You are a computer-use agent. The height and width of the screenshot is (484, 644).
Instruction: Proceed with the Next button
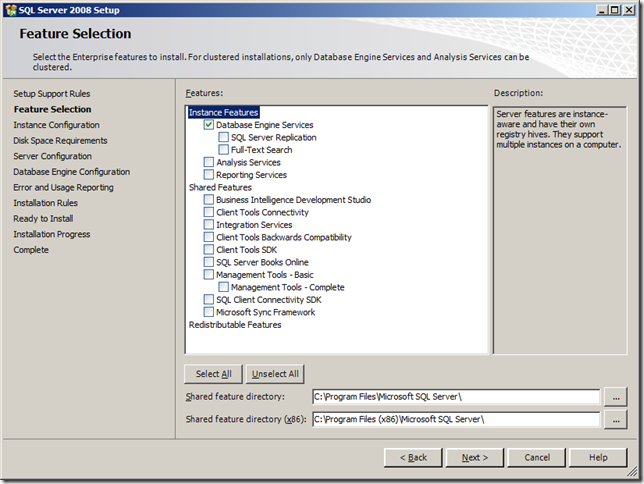click(475, 457)
